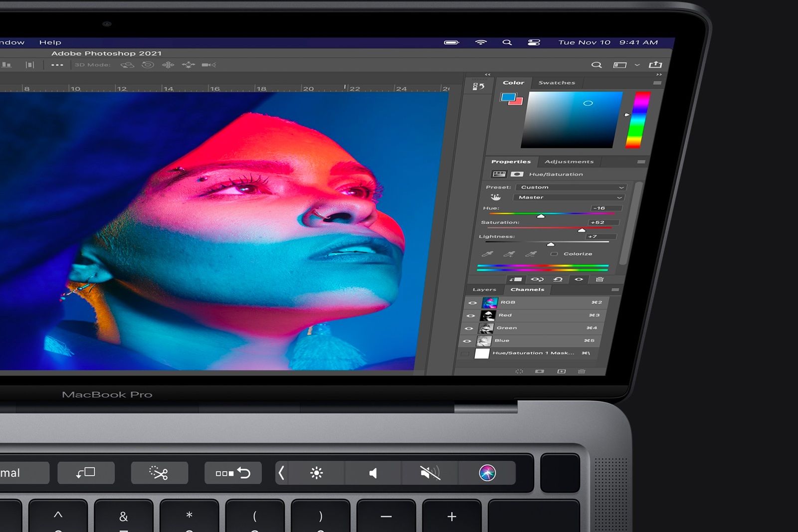This screenshot has width=798, height=532.
Task: Open the Master channel dropdown
Action: (569, 197)
